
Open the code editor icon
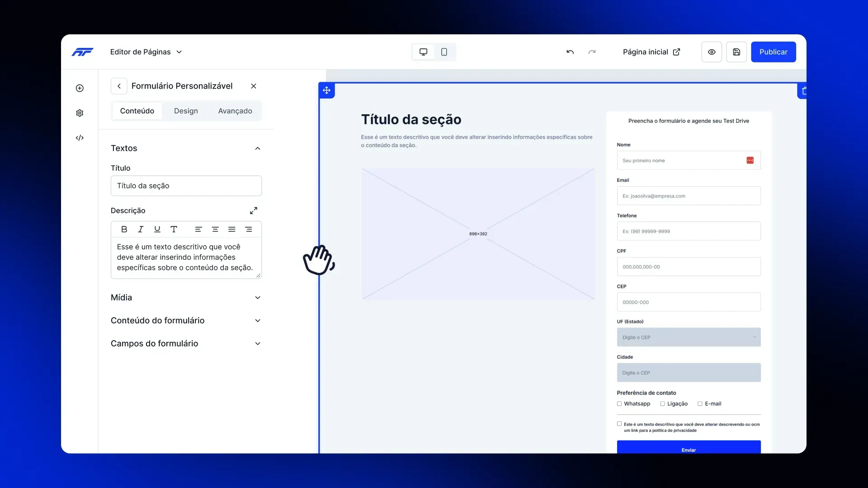click(x=80, y=138)
